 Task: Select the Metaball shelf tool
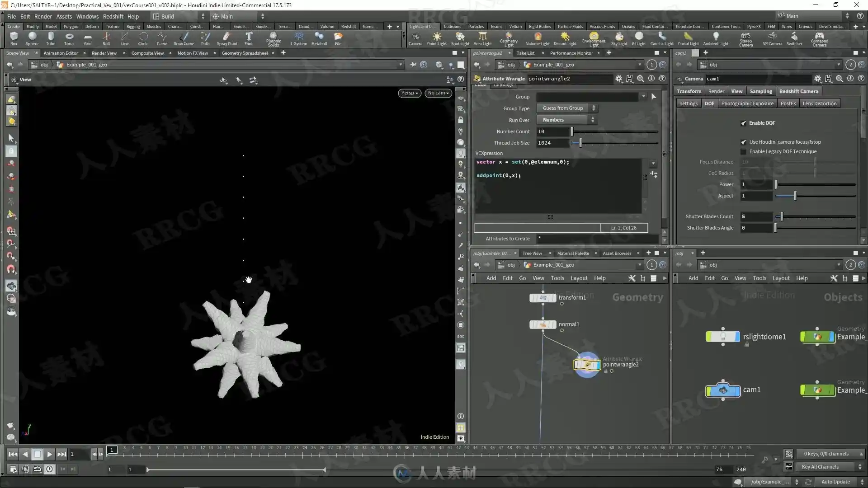point(319,38)
